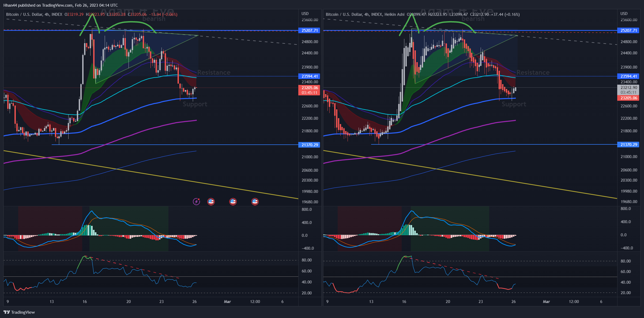This screenshot has width=644, height=318.
Task: Select the 23594.41 price label on Heikin Ashi chart
Action: [x=628, y=76]
